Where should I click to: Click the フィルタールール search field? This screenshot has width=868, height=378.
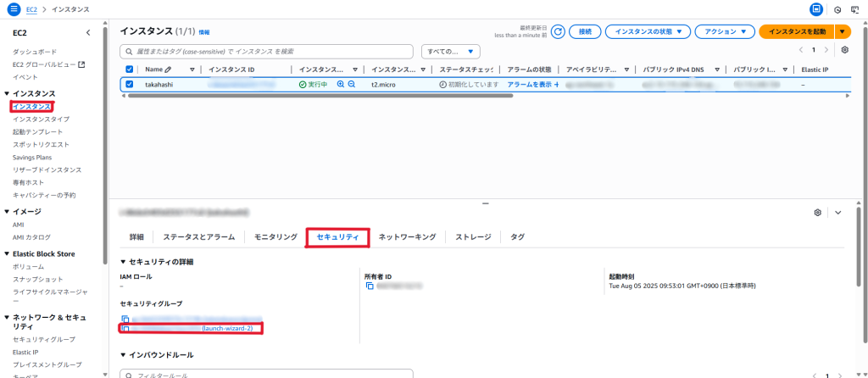point(267,374)
